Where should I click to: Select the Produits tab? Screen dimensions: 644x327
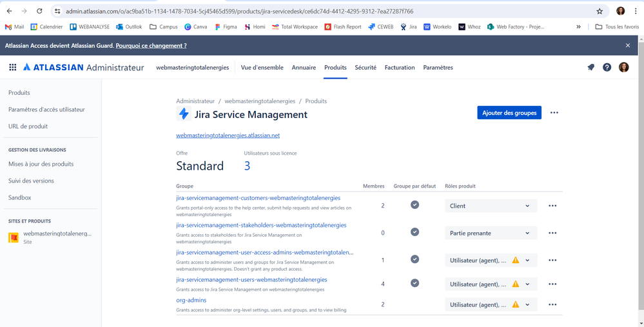pos(335,67)
